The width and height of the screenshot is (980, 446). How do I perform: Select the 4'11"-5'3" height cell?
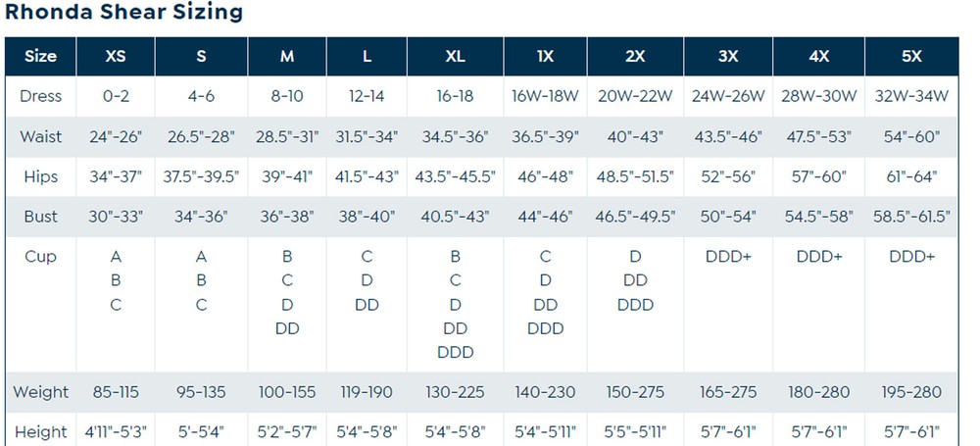(x=116, y=431)
